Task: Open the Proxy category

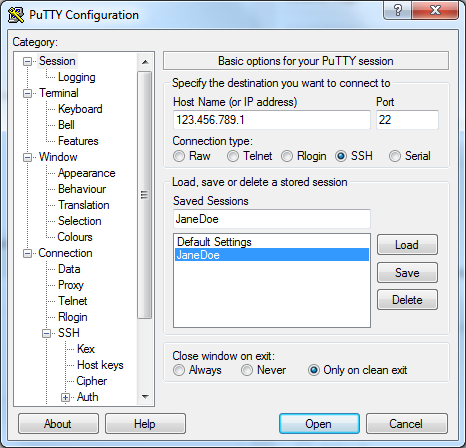Action: click(x=71, y=285)
